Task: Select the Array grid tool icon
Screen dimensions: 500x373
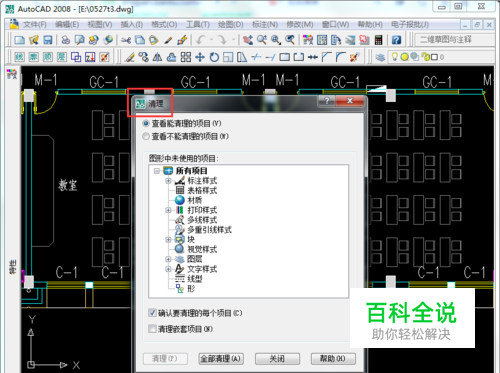Action: [186, 57]
